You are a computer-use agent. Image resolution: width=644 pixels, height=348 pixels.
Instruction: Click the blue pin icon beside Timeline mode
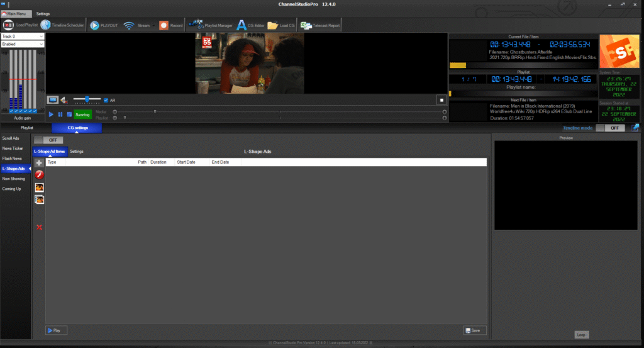tap(635, 128)
